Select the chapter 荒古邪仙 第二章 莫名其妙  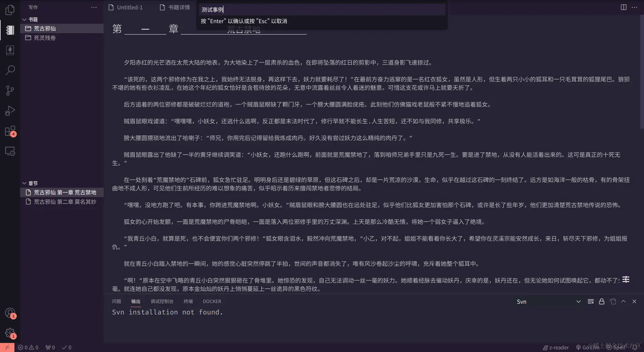[x=64, y=202]
